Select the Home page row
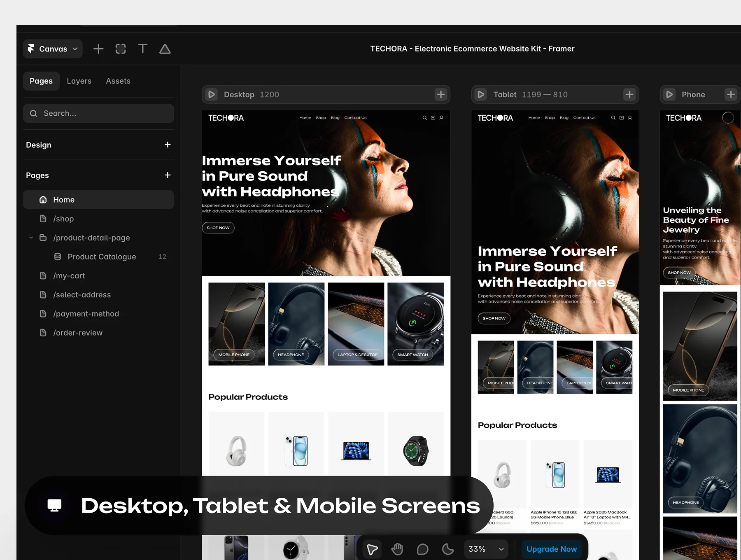 click(x=98, y=200)
